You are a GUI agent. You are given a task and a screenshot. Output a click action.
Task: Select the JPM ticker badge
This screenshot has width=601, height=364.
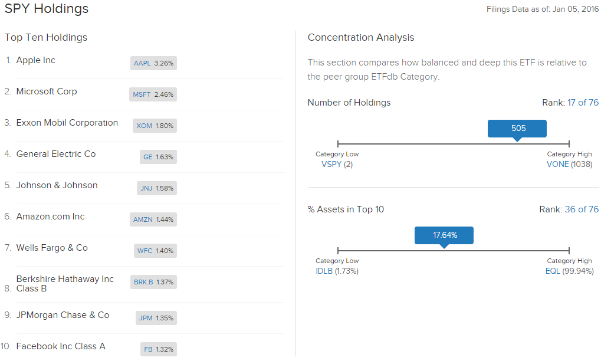(x=146, y=318)
